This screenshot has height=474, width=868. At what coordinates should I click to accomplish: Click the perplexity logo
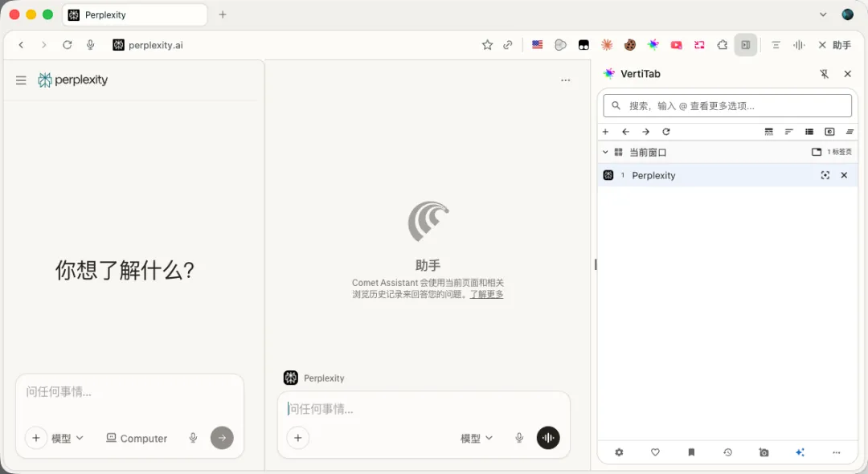pyautogui.click(x=72, y=80)
